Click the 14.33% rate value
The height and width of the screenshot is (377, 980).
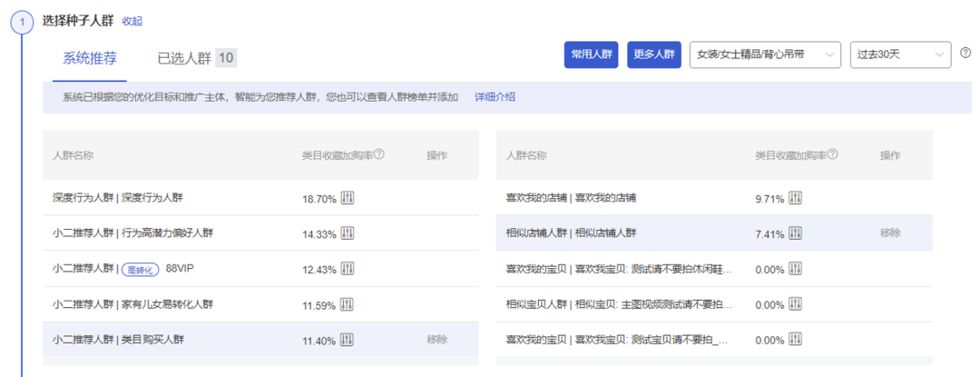[x=319, y=234]
